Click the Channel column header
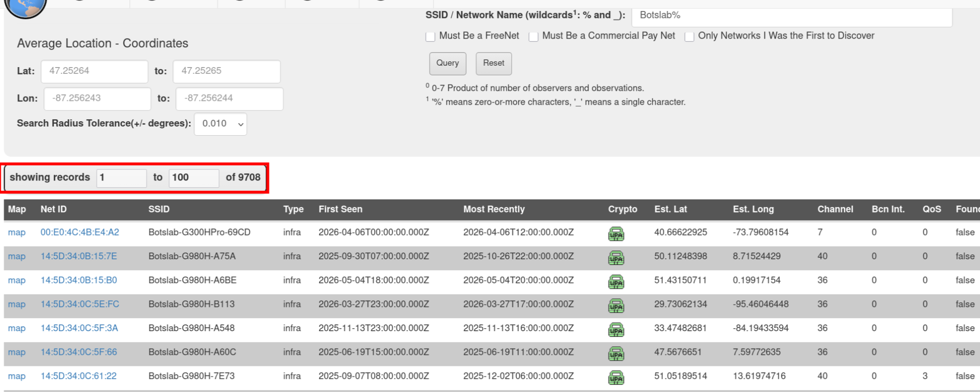This screenshot has height=392, width=980. (x=835, y=210)
